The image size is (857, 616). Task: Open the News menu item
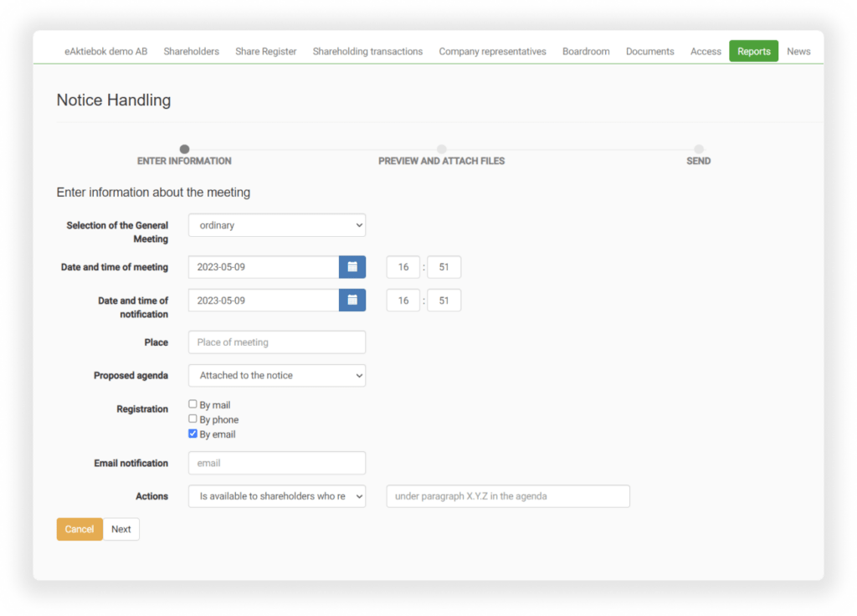798,51
